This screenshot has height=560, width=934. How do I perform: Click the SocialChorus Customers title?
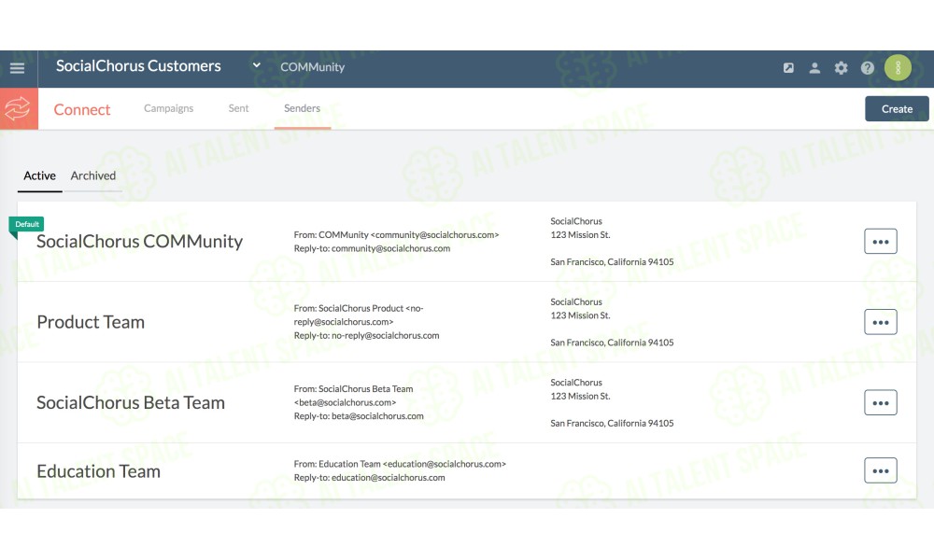click(x=138, y=66)
